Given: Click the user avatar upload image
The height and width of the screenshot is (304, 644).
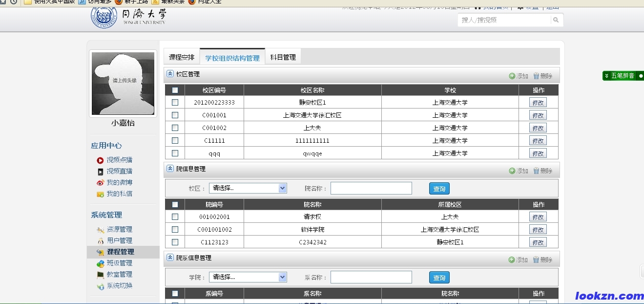Looking at the screenshot, I should [x=123, y=84].
